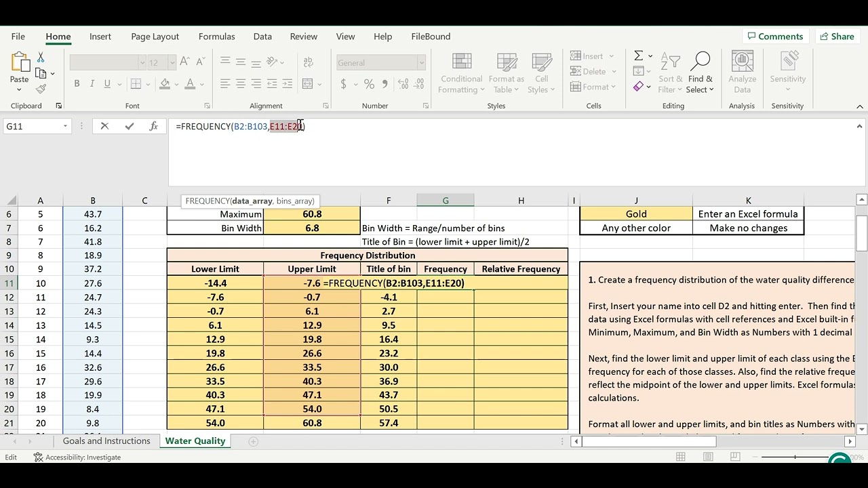Confirm the formula with the checkmark icon
Viewport: 868px width, 488px height.
(130, 126)
